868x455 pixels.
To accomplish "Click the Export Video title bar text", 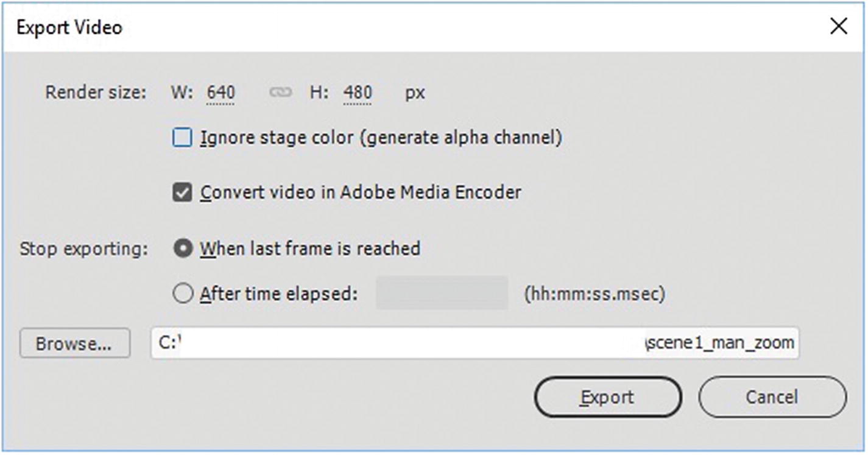I will [69, 27].
